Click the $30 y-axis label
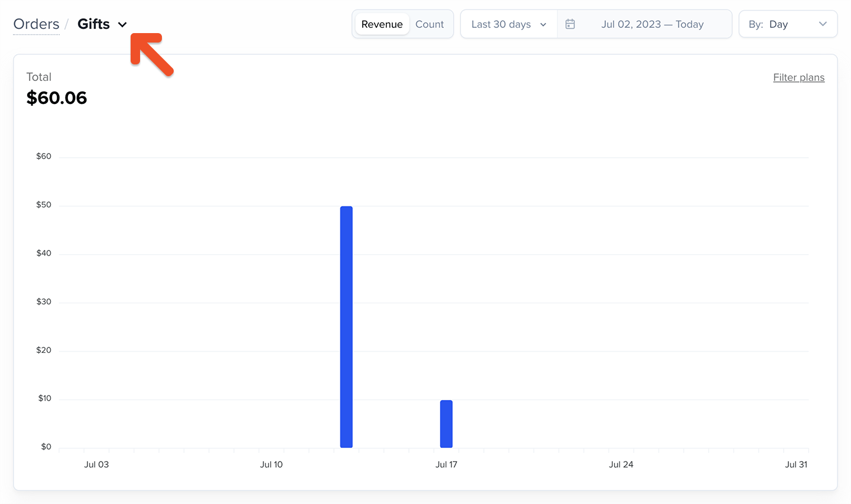This screenshot has height=504, width=851. [44, 302]
